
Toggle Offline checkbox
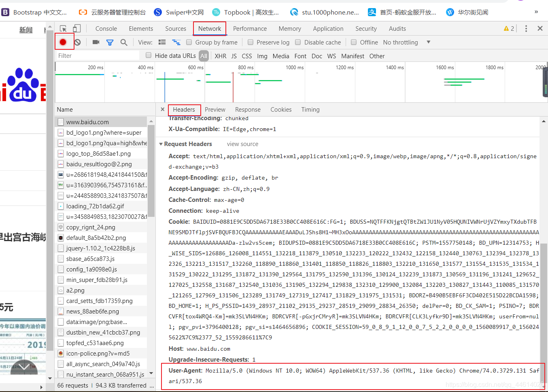tap(354, 42)
